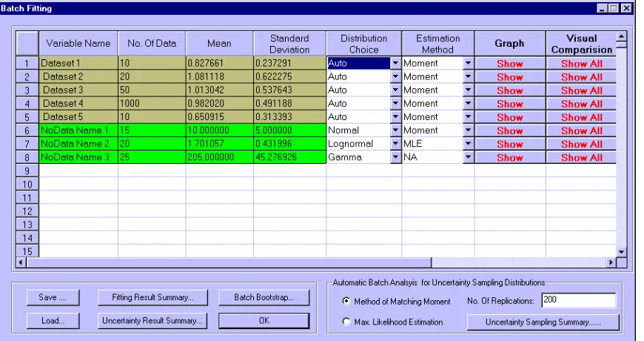Click vertical scrollbar up arrow
This screenshot has width=644, height=341.
click(x=621, y=36)
